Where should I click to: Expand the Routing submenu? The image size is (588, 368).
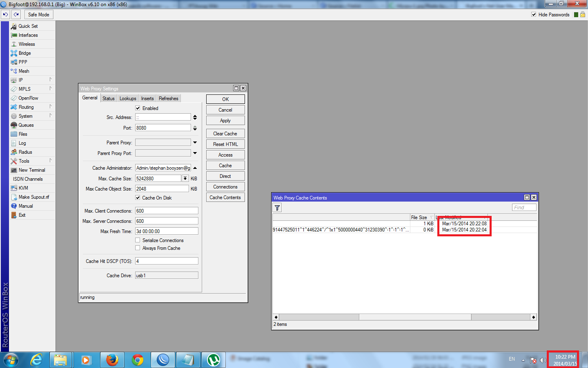coord(51,107)
